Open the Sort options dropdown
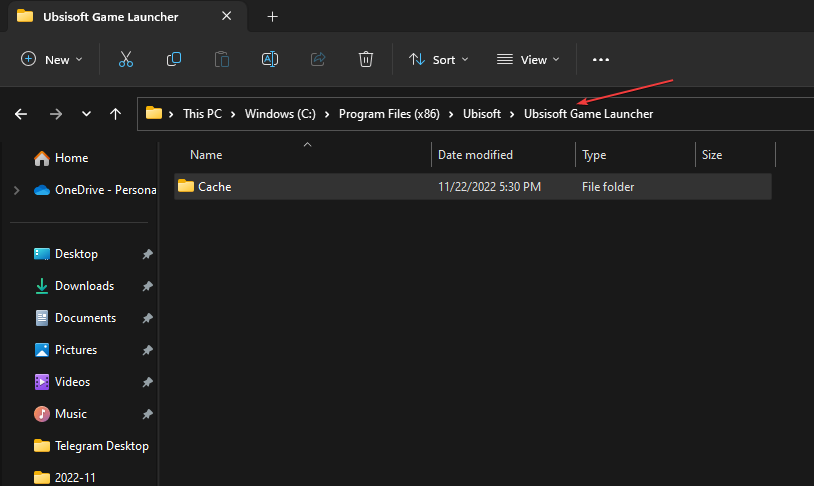The image size is (814, 486). pyautogui.click(x=439, y=60)
